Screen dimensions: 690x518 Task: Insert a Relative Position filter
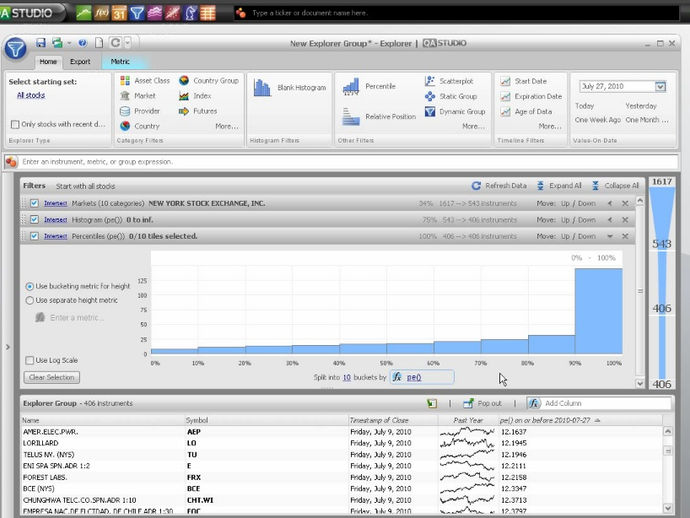pyautogui.click(x=379, y=117)
